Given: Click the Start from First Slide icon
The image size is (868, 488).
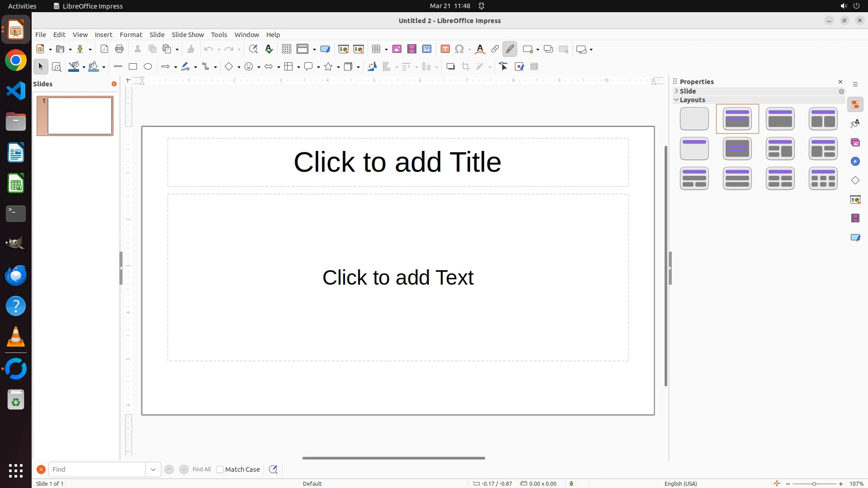Looking at the screenshot, I should (344, 49).
